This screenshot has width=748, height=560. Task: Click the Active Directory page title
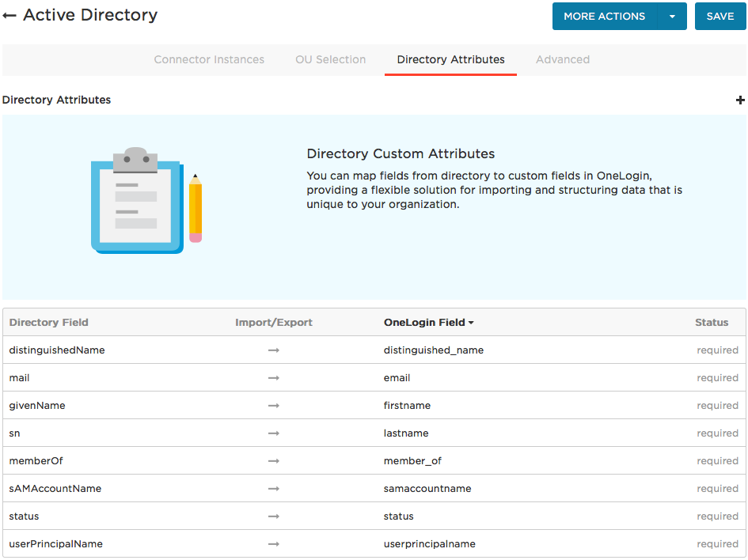90,15
